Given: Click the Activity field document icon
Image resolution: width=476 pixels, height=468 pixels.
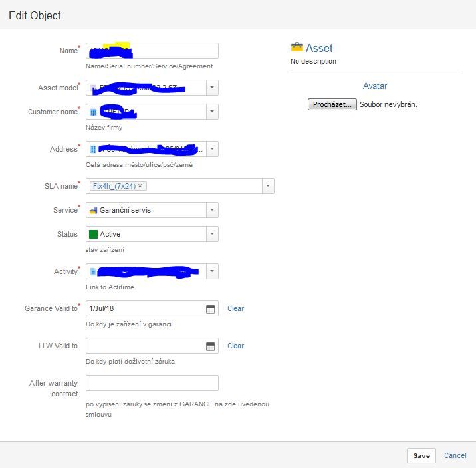Looking at the screenshot, I should click(x=94, y=271).
